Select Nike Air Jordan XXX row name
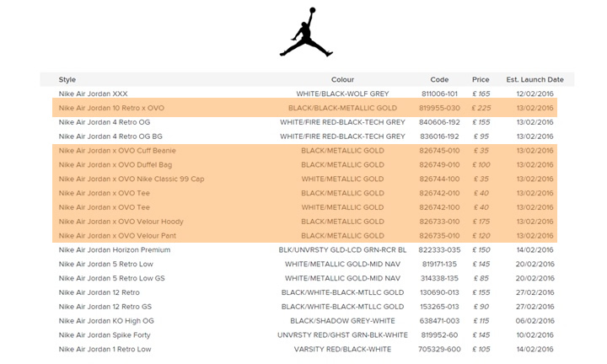This screenshot has width=607, height=364. pos(93,94)
